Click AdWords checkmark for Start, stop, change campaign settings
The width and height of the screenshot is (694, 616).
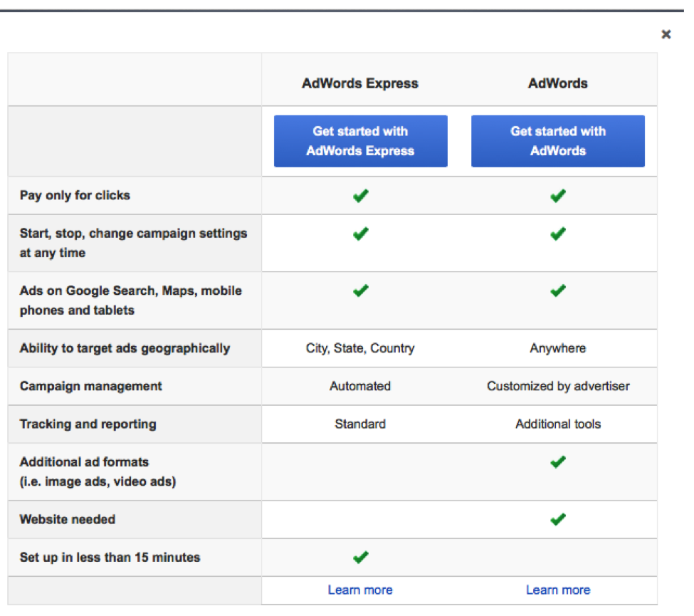pos(557,234)
